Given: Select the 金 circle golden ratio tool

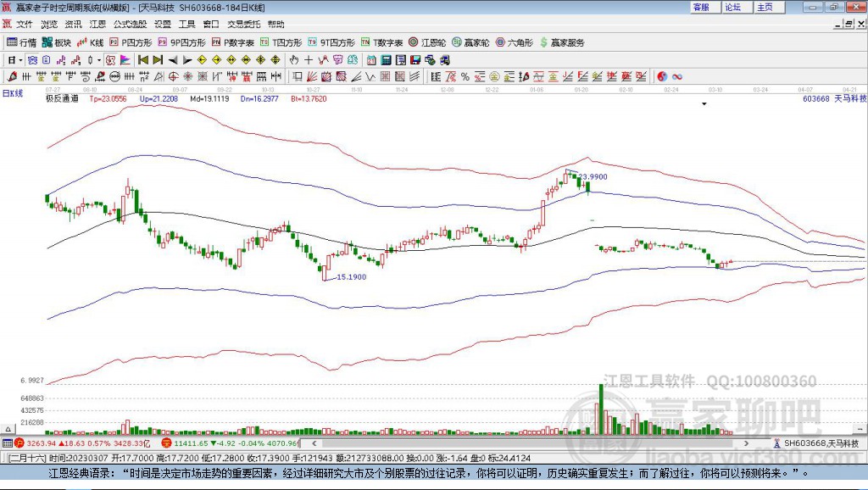Looking at the screenshot, I should [494, 76].
